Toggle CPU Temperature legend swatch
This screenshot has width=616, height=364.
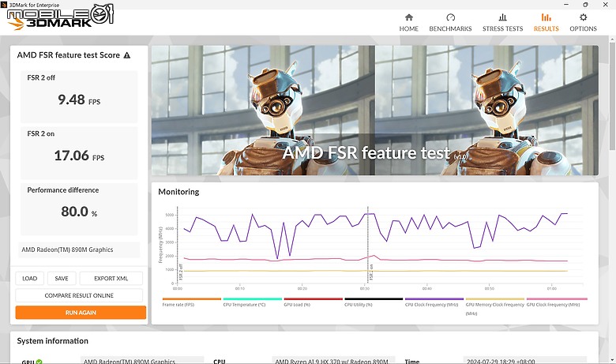tap(252, 298)
